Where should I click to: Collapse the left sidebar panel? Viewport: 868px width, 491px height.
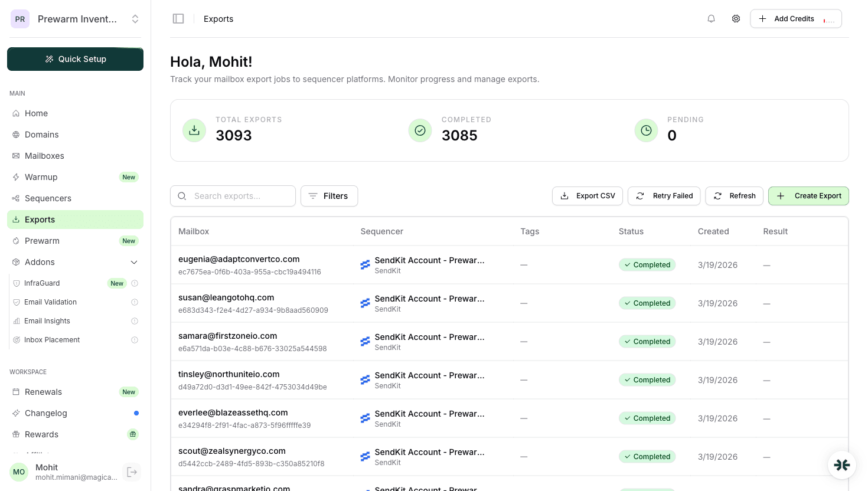point(178,18)
